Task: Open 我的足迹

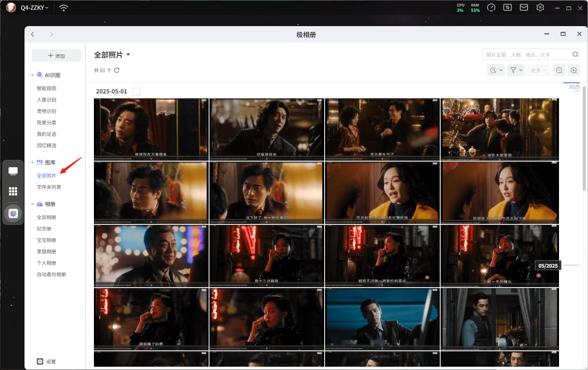Action: pos(47,134)
